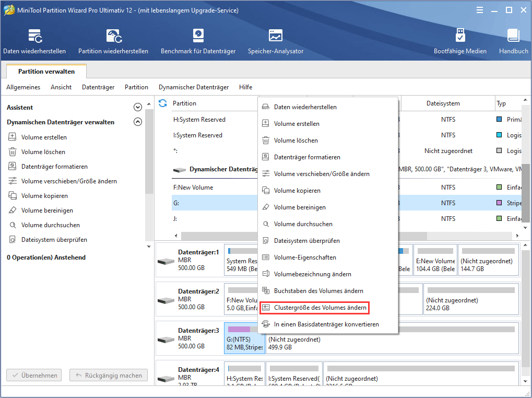Open the Ansicht menu
The width and height of the screenshot is (532, 398).
(61, 87)
